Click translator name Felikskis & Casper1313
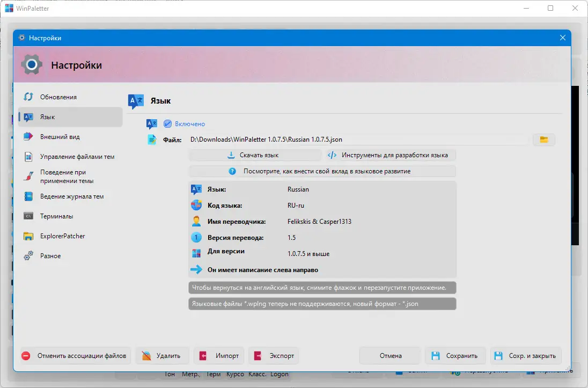588x388 pixels. tap(319, 222)
